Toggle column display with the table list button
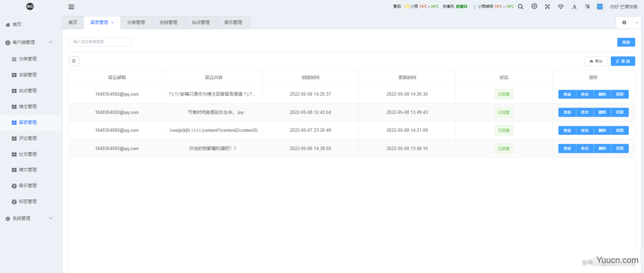The width and height of the screenshot is (644, 273). [x=74, y=61]
